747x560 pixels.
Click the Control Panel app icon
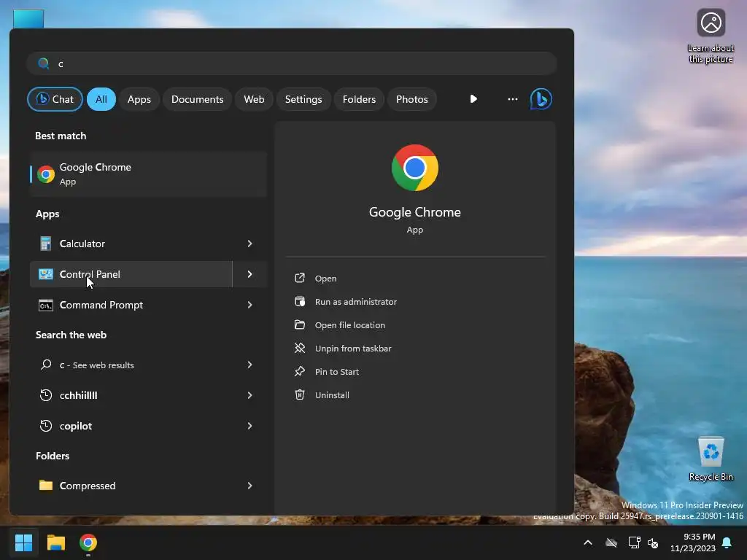(x=46, y=274)
